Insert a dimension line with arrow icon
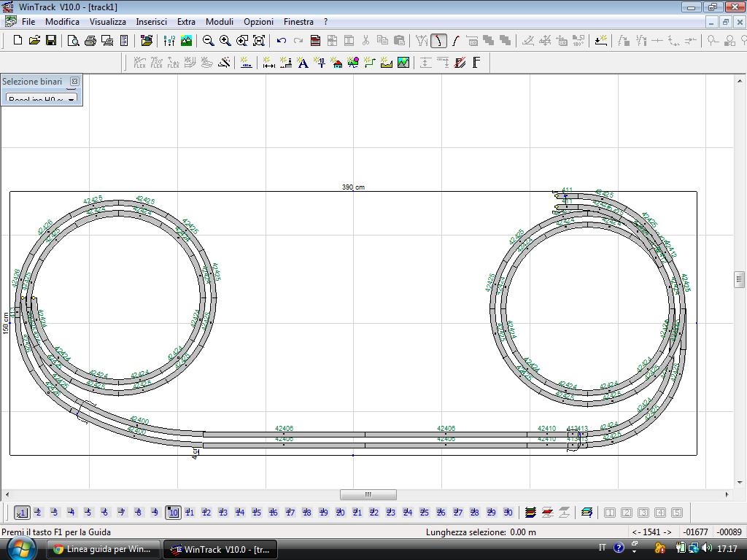The height and width of the screenshot is (560, 747). tap(268, 63)
